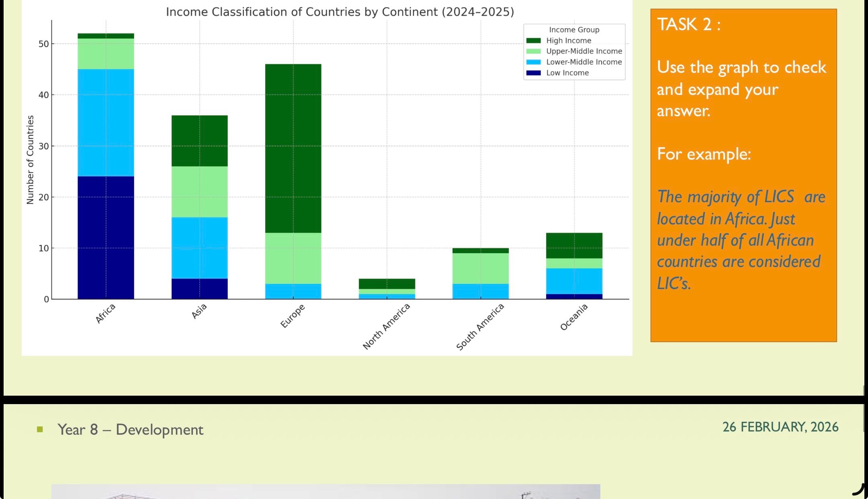Image resolution: width=868 pixels, height=499 pixels.
Task: Click the Upper-Middle Income legend swatch
Action: 533,51
